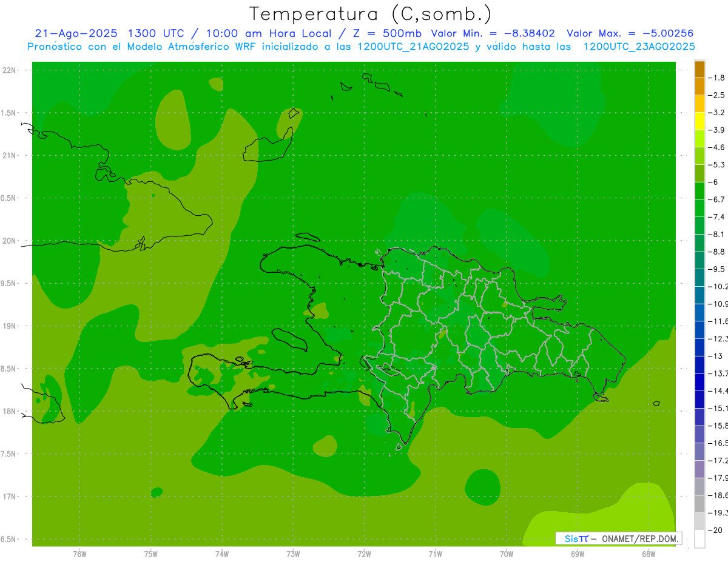Click the 75W longitude axis label

[x=151, y=554]
